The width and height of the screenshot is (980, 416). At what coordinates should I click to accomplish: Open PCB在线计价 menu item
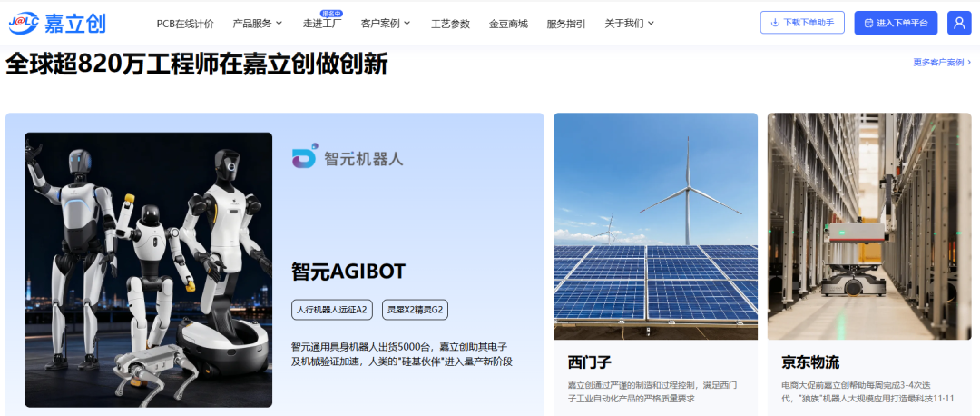pyautogui.click(x=184, y=24)
